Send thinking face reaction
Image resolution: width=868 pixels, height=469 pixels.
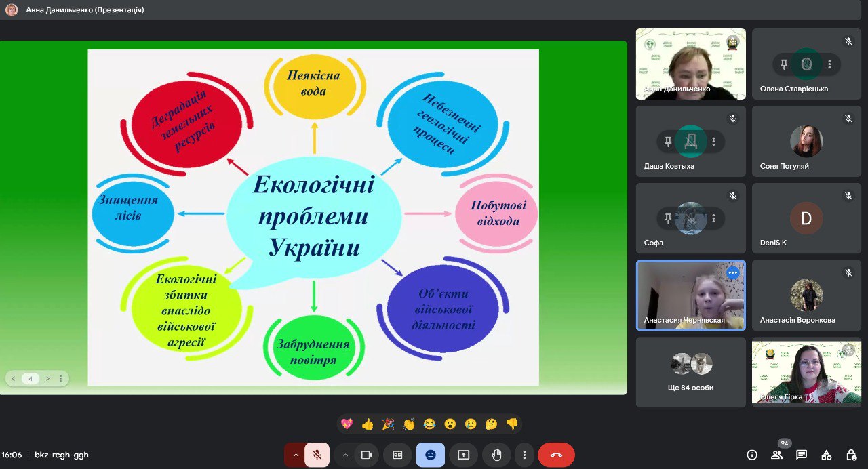491,424
